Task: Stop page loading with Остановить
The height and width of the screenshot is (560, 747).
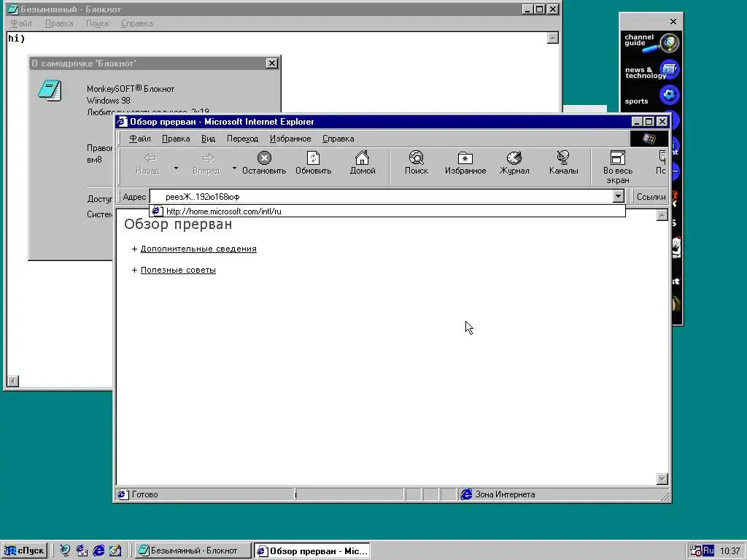Action: click(264, 163)
